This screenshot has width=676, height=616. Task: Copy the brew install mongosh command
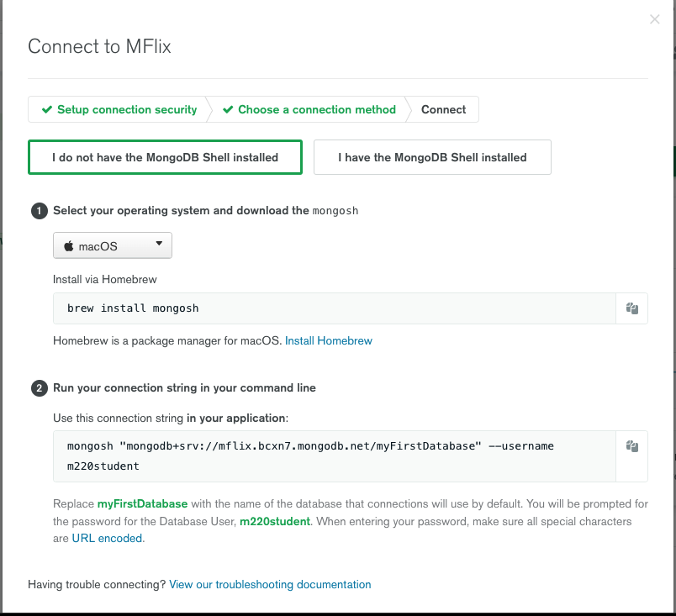point(632,308)
